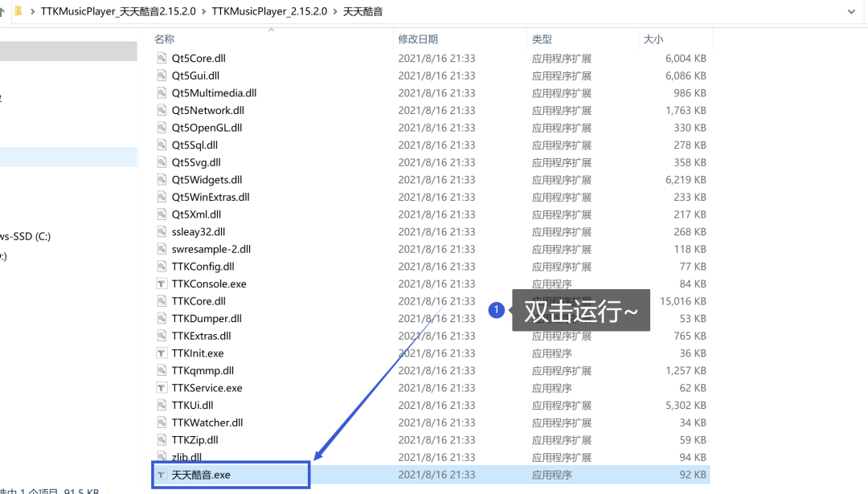Select file name TTKqmmp.dll
The height and width of the screenshot is (494, 868).
(203, 370)
